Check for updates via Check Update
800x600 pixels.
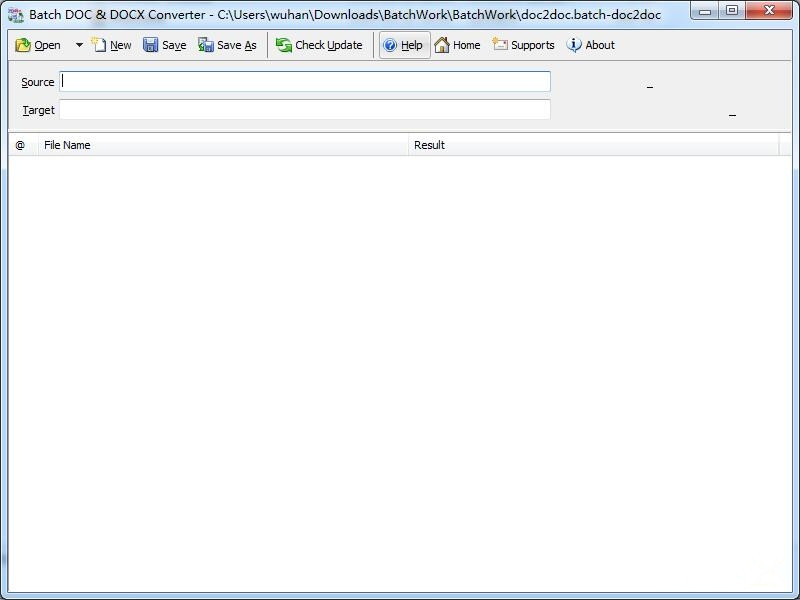(319, 45)
